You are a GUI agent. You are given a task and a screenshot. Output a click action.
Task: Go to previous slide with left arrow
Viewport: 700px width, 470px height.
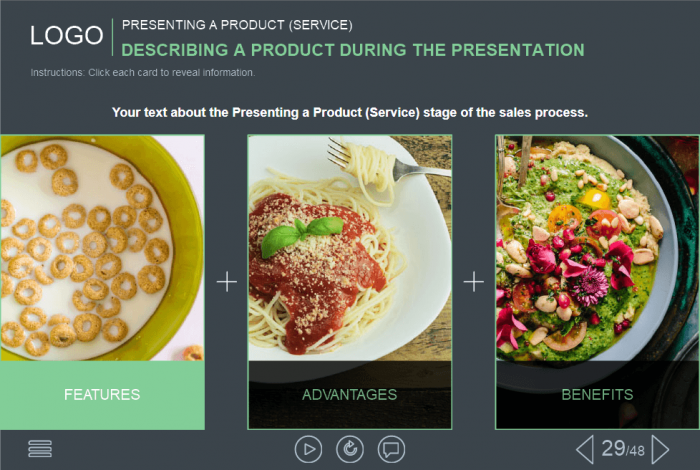tap(585, 449)
